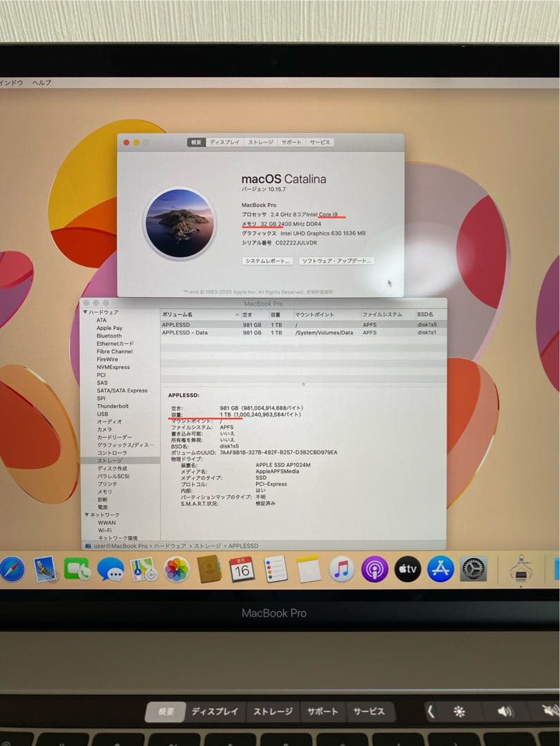Select カードリーダー in sidebar
Image resolution: width=560 pixels, height=746 pixels.
click(114, 437)
